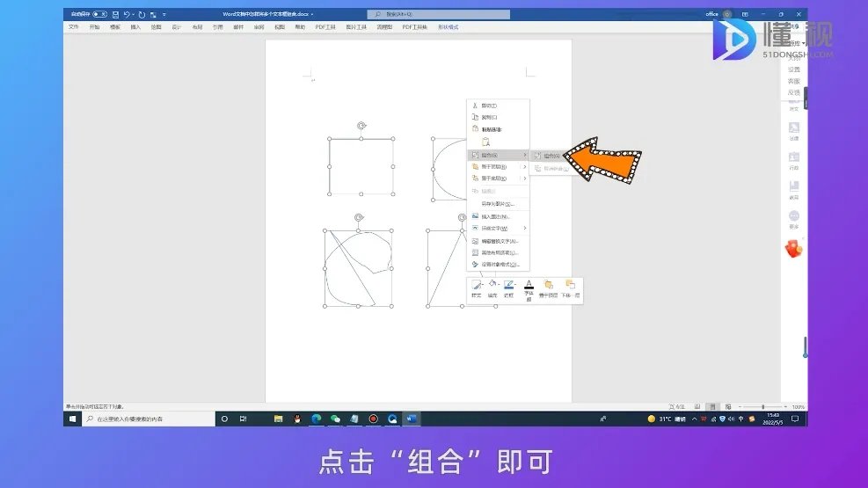Choose 置于底层 Send to Back entry

coord(493,178)
